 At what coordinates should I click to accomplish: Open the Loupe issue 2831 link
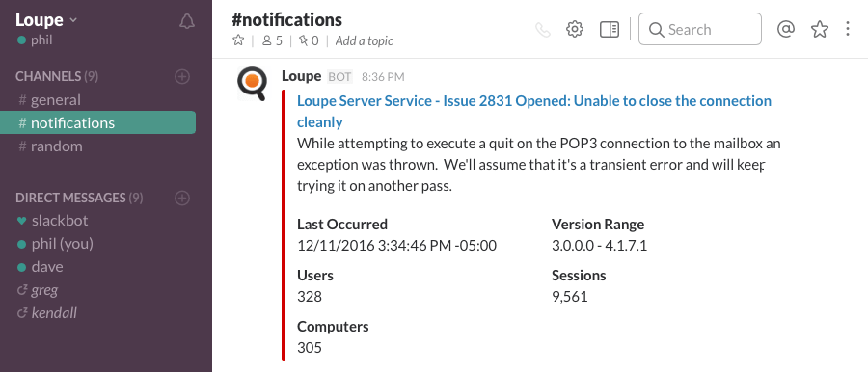click(x=534, y=111)
